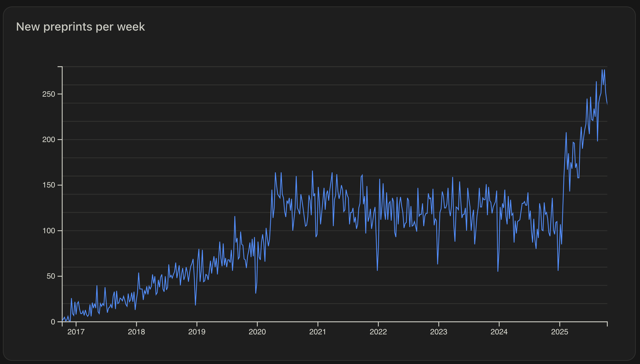Click the sharp dip in the line at early 2020
This screenshot has width=640, height=364.
coord(256,293)
